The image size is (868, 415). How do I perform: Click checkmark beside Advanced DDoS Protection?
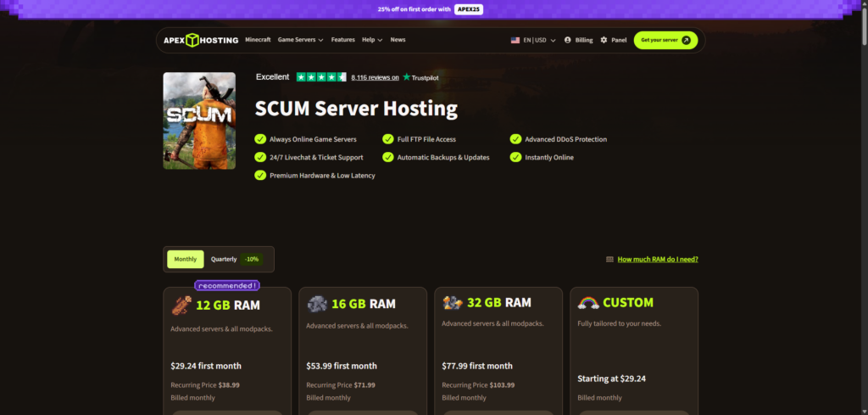coord(515,139)
